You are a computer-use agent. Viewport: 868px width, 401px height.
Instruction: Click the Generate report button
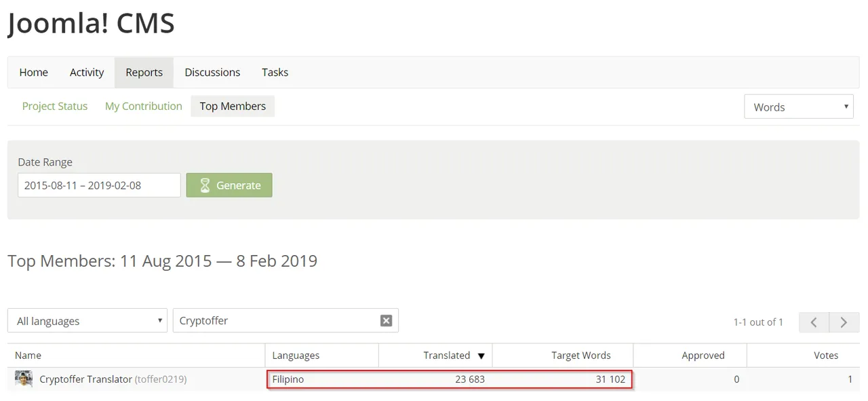[x=229, y=185]
